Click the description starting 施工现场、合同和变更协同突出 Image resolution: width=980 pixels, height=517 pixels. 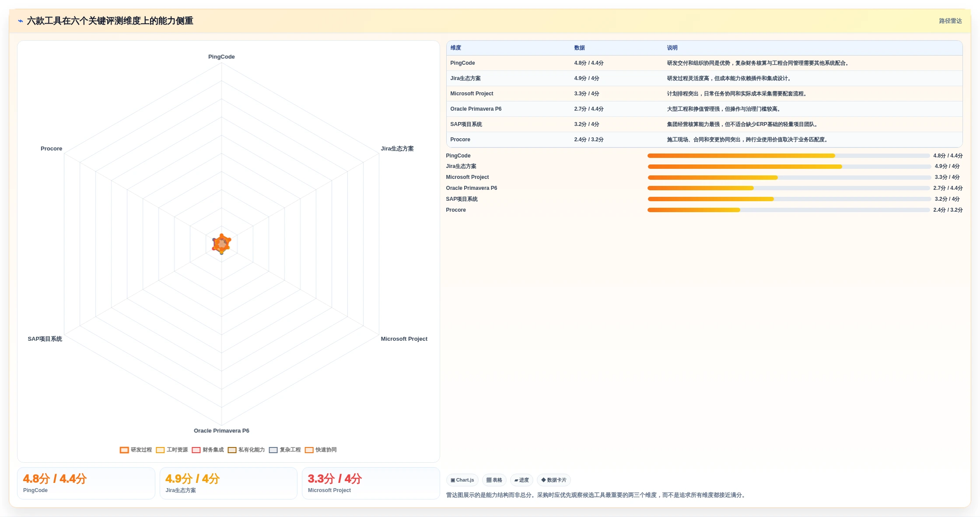pyautogui.click(x=748, y=140)
